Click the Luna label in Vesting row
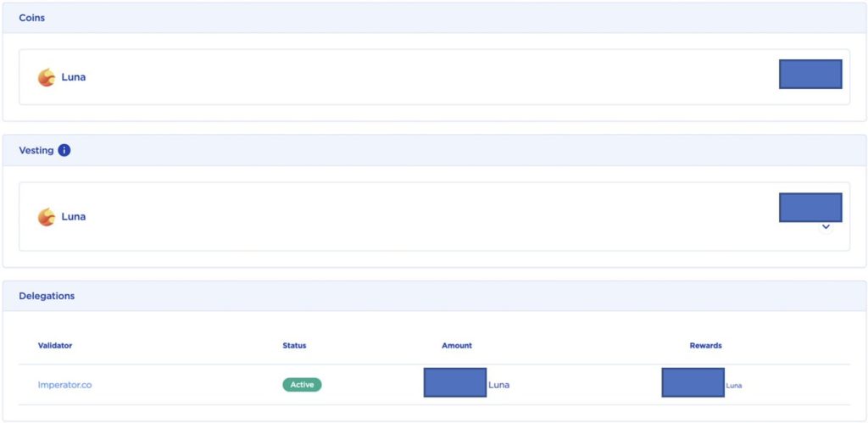Image resolution: width=868 pixels, height=423 pixels. pyautogui.click(x=74, y=217)
